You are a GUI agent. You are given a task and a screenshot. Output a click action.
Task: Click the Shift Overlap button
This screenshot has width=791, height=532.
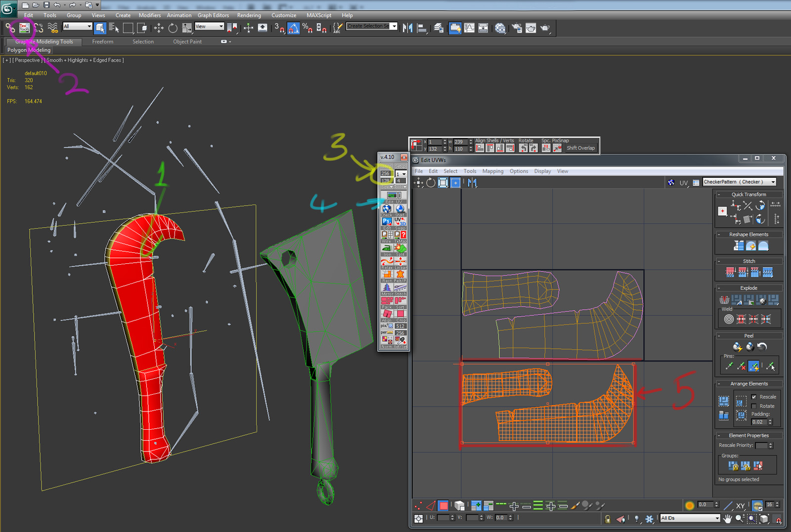[x=580, y=148]
